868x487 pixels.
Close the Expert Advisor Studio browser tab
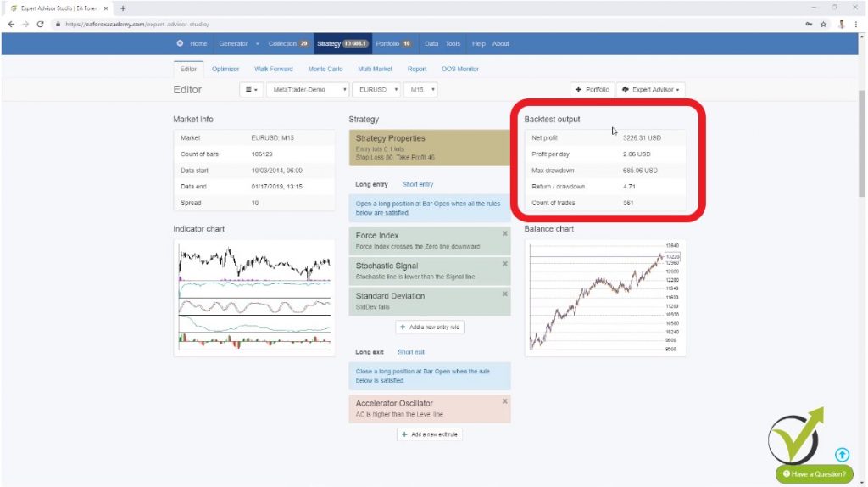106,8
